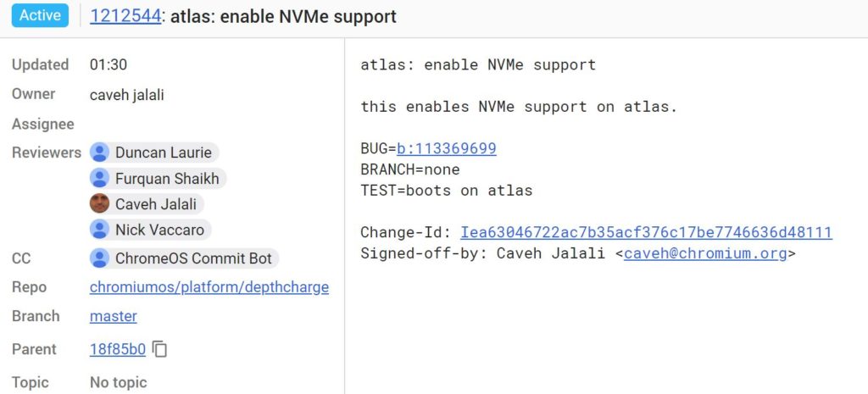This screenshot has height=394, width=868.
Task: Click Caveh Jalali's profile photo
Action: 100,203
